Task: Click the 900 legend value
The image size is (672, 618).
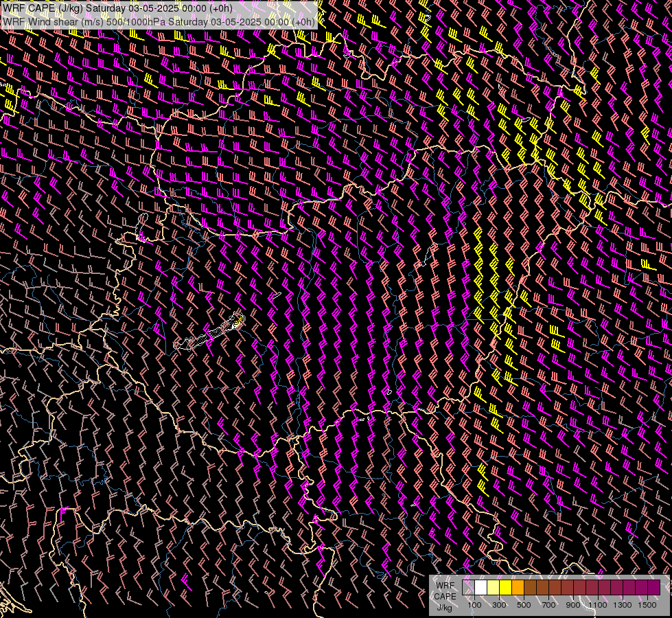Action: [x=573, y=605]
